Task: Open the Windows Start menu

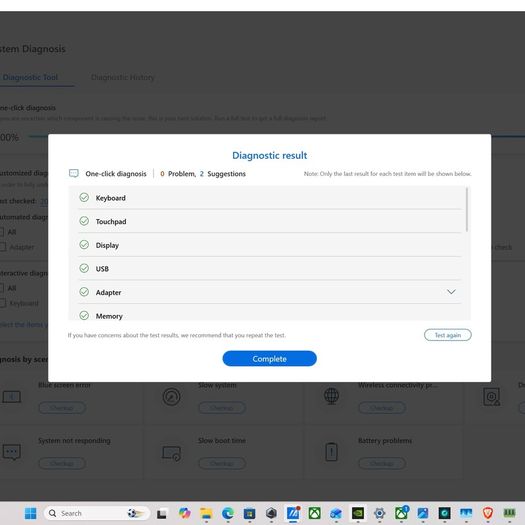Action: 30,513
